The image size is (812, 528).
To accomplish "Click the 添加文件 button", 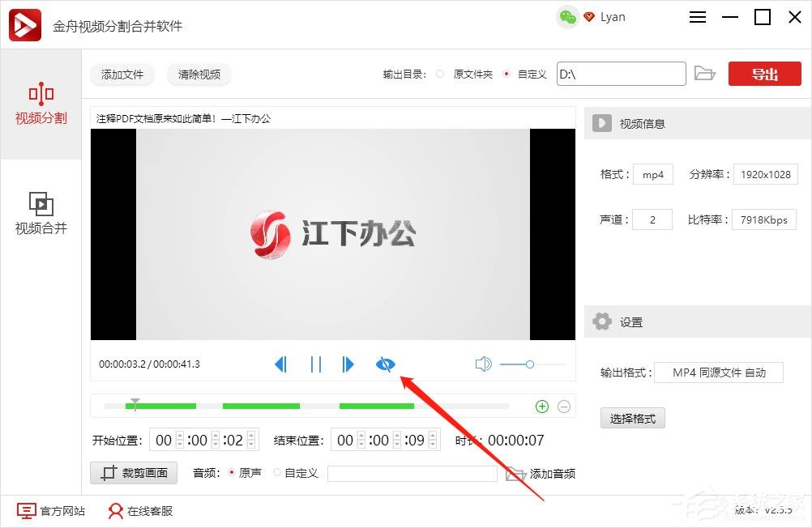I will [x=122, y=75].
